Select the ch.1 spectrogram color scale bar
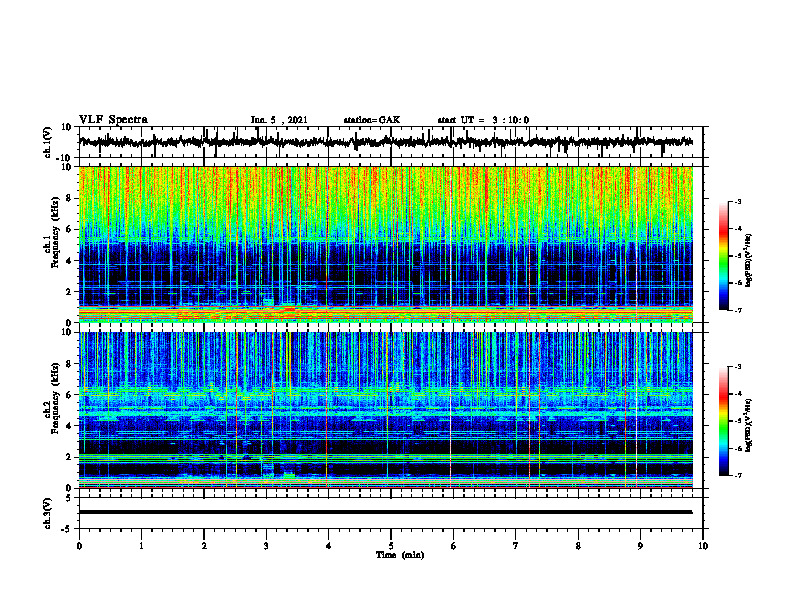The width and height of the screenshot is (792, 612). pyautogui.click(x=723, y=256)
